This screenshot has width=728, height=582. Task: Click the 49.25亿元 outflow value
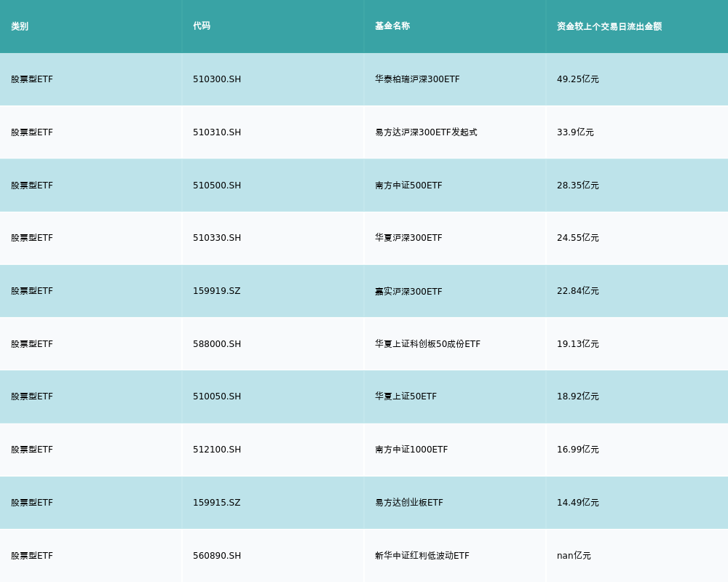point(577,79)
